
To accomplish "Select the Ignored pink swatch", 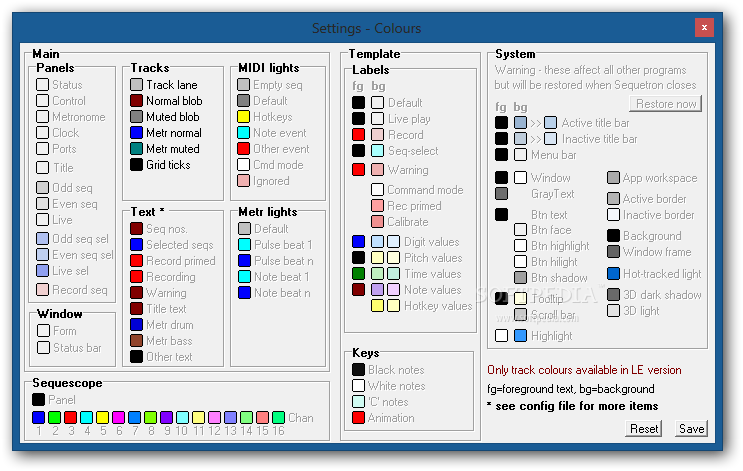I will coord(244,181).
